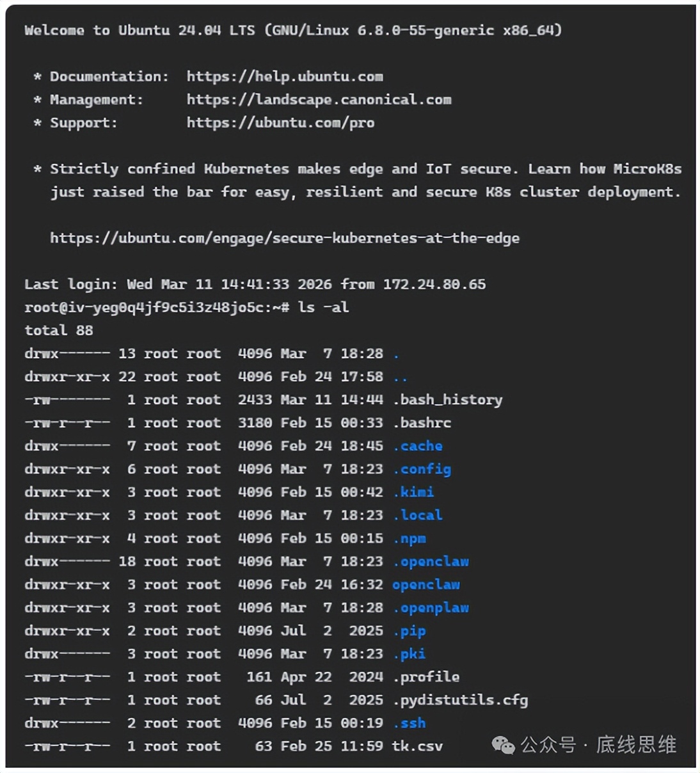Viewport: 700px width, 773px height.
Task: Click the tk.csv file name
Action: point(417,746)
